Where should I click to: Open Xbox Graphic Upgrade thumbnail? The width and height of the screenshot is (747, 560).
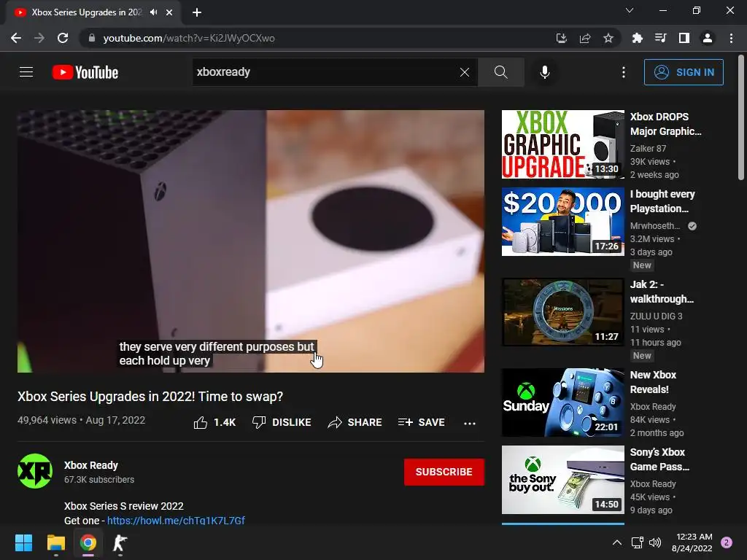[562, 144]
